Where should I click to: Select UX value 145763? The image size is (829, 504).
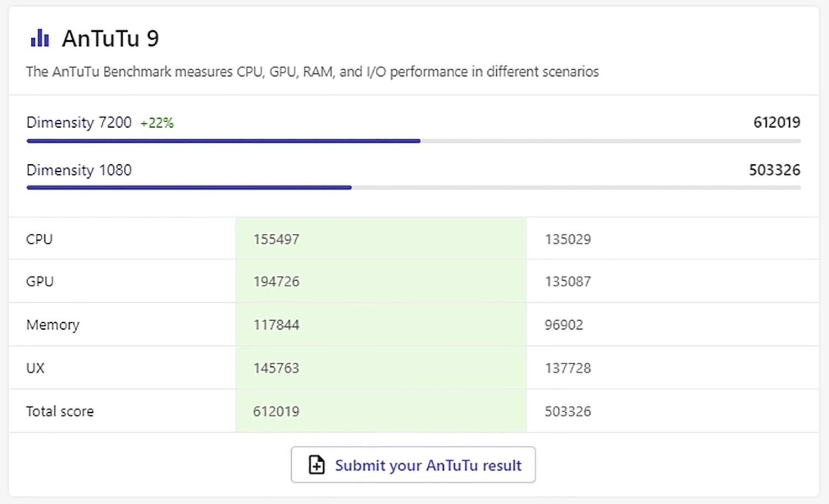[x=276, y=368]
